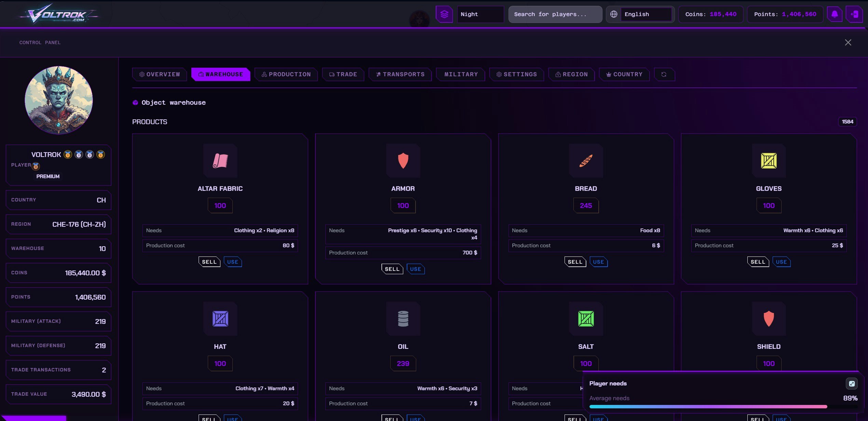Image resolution: width=868 pixels, height=421 pixels.
Task: Switch to the Production tab
Action: click(x=286, y=75)
